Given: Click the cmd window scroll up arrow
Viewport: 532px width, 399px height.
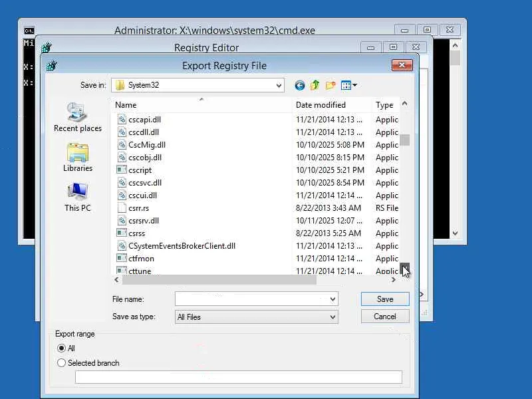Looking at the screenshot, I should 455,45.
